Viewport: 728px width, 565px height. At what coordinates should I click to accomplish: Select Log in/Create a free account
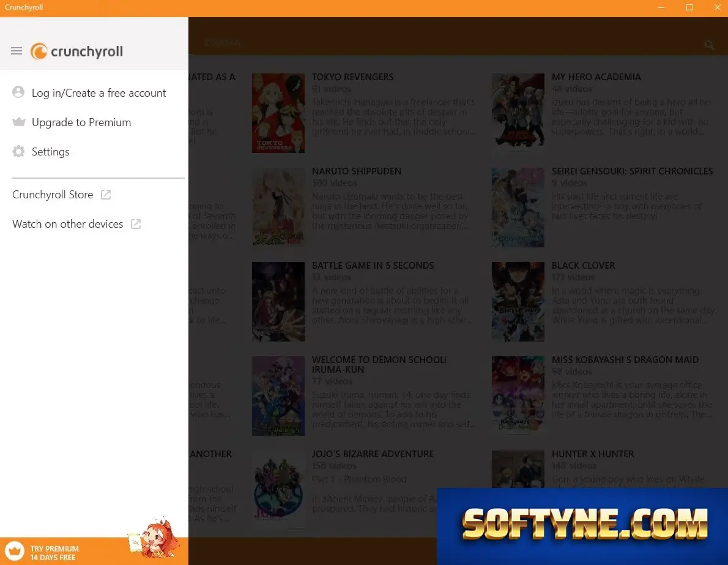pos(98,93)
